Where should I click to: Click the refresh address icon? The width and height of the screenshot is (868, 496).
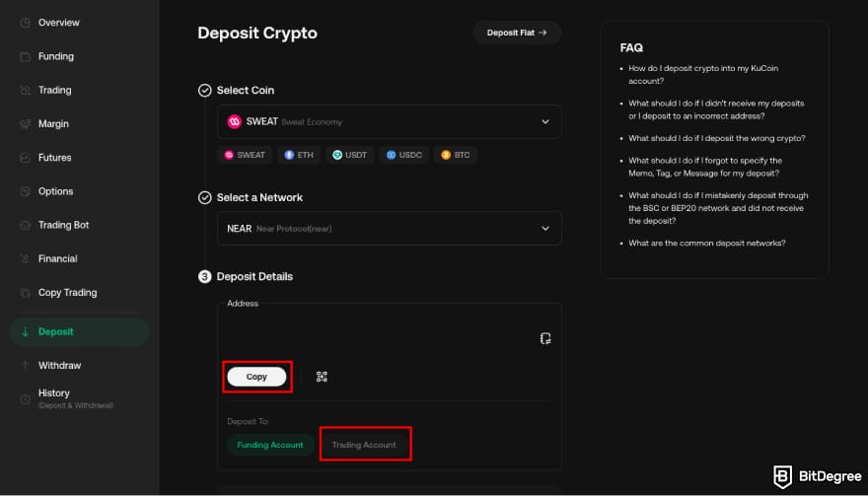545,338
